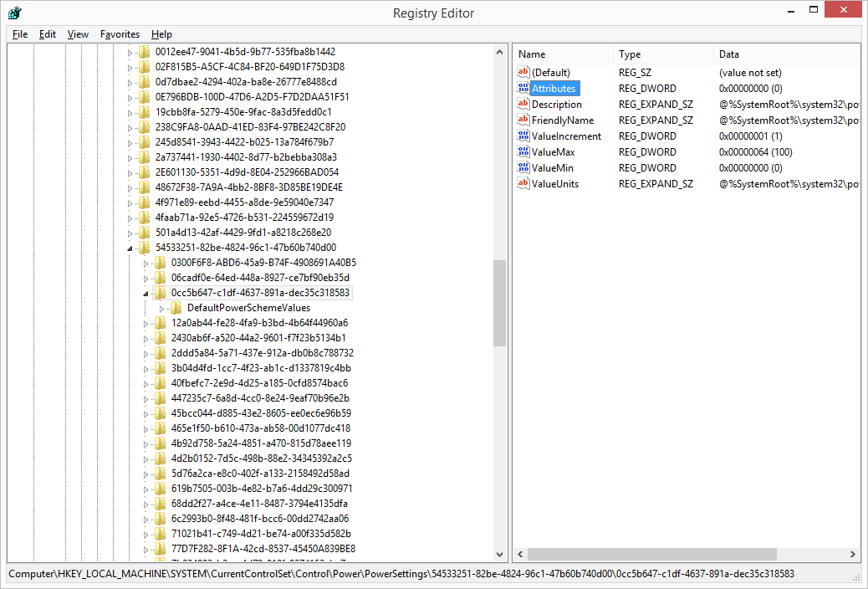This screenshot has height=589, width=868.
Task: Sort values by the Name column header
Action: pyautogui.click(x=563, y=54)
